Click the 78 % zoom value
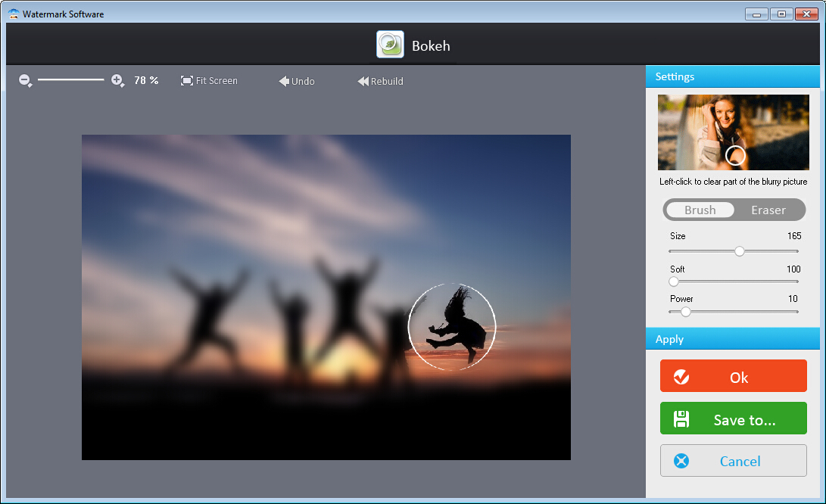 146,80
